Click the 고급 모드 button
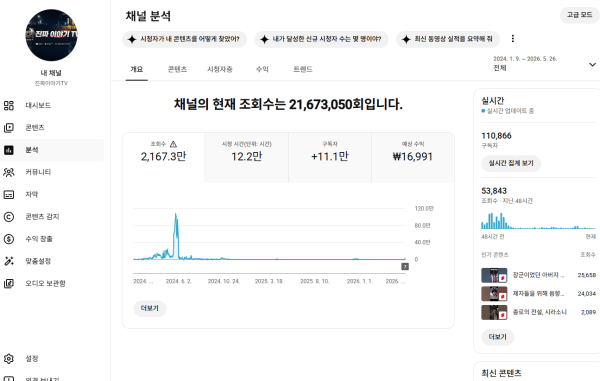Viewport: 600px width, 381px height. [x=579, y=15]
